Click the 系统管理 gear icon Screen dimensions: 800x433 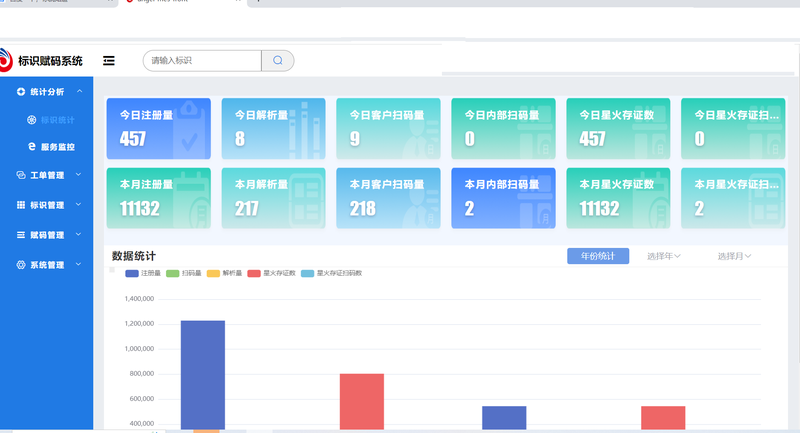click(x=21, y=265)
